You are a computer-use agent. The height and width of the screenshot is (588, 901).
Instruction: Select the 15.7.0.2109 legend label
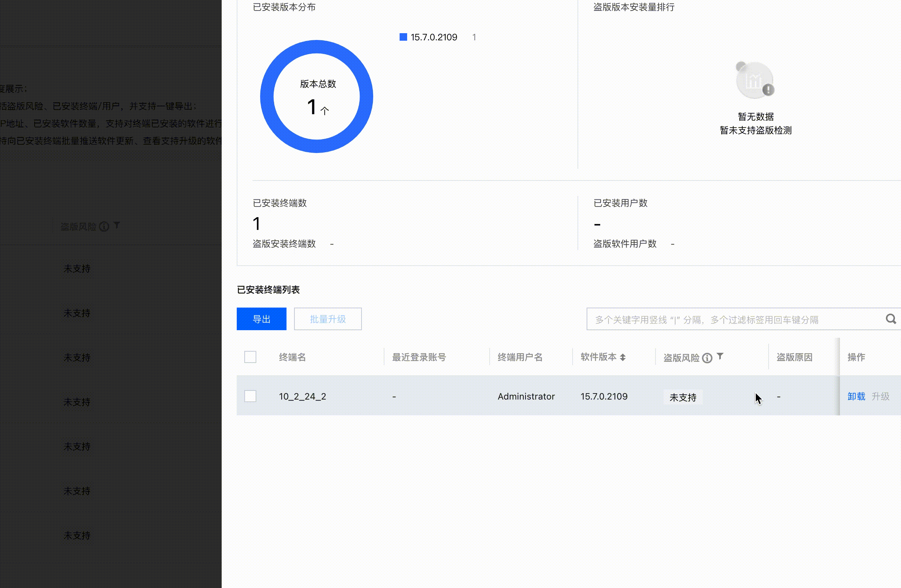pos(434,37)
